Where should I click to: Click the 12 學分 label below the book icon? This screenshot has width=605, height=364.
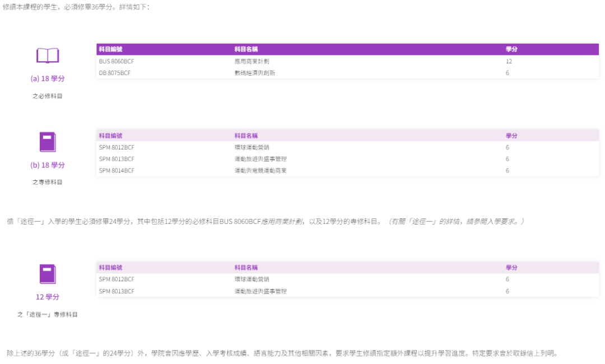pyautogui.click(x=48, y=297)
